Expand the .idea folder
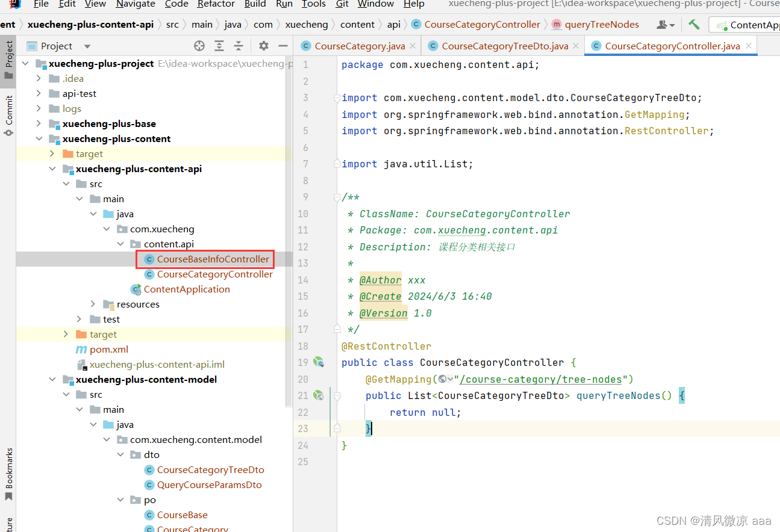The height and width of the screenshot is (532, 780). [39, 78]
